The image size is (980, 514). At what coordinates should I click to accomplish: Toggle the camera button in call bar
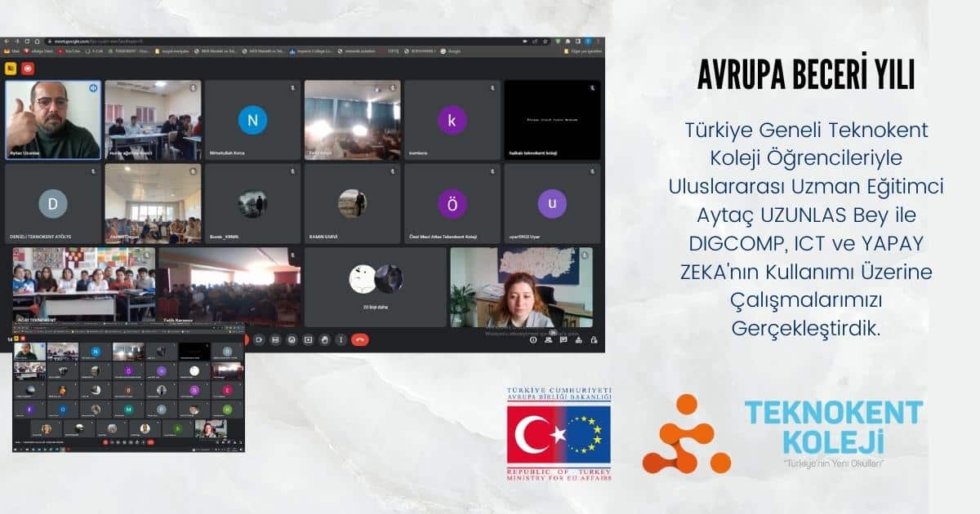[259, 339]
